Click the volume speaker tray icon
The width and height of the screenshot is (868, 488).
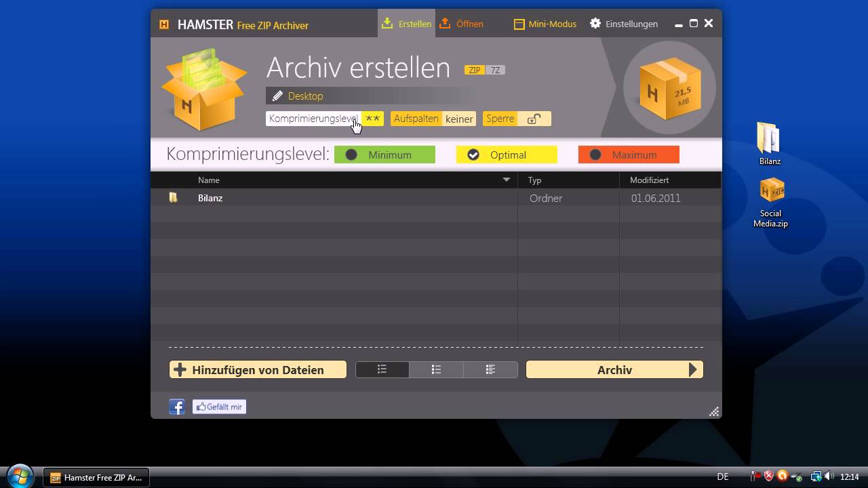tap(829, 476)
